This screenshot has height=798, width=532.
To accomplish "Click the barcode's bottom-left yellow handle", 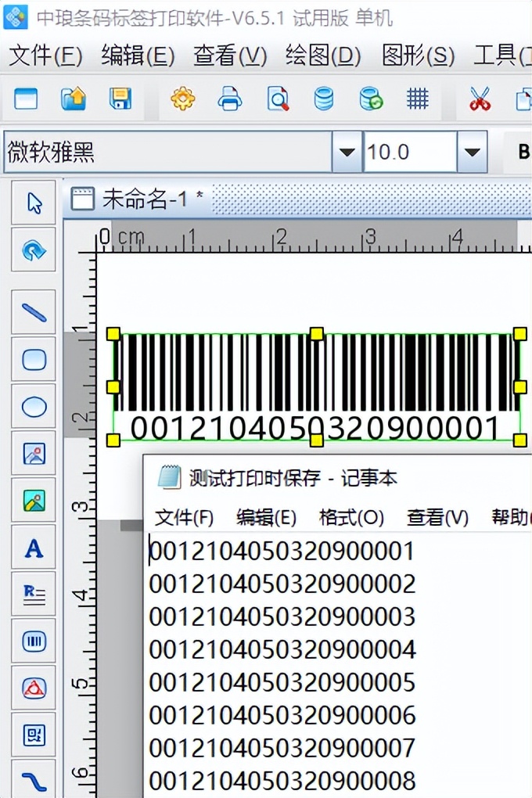I will [113, 440].
